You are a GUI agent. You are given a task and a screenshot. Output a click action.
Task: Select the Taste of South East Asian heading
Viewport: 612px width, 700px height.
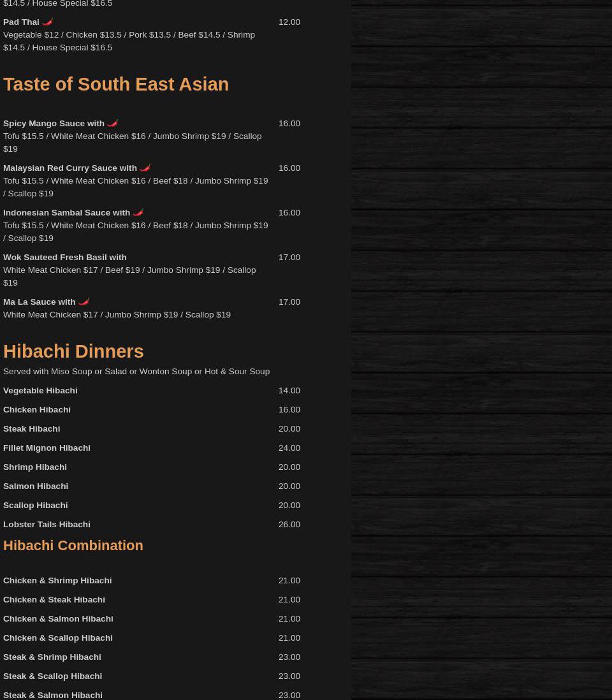[116, 84]
